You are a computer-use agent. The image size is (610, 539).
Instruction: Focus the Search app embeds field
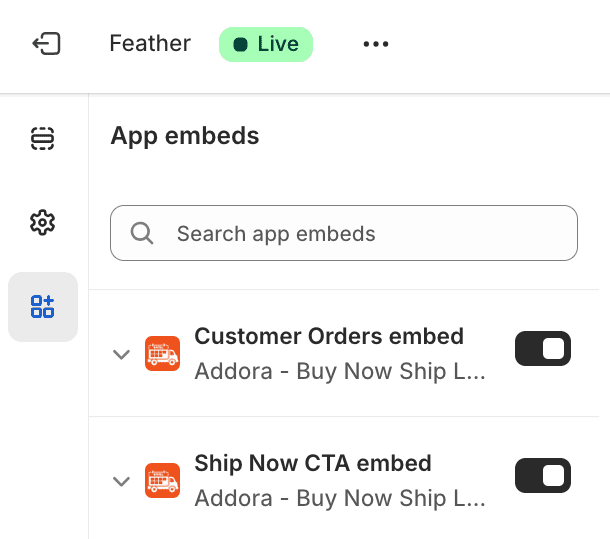point(360,234)
